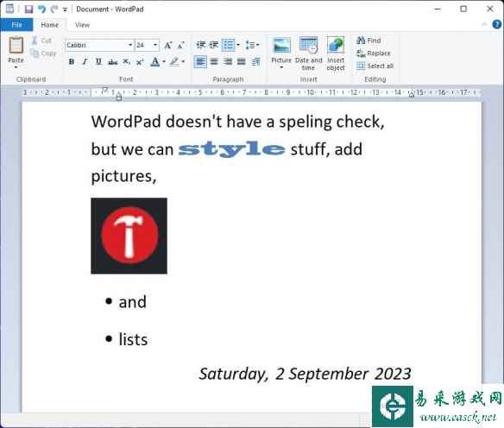Open the text color A swatch

[x=155, y=61]
